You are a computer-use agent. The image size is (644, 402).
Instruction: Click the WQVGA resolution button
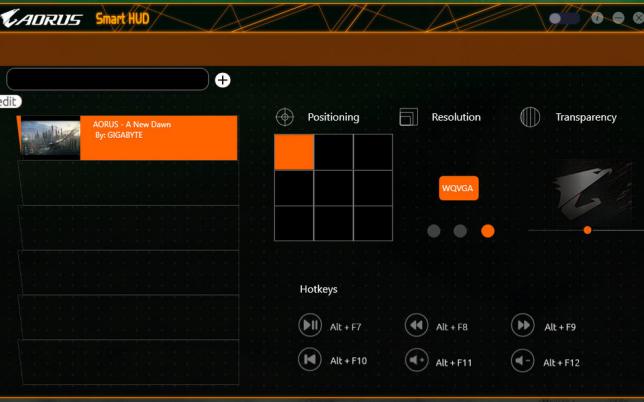(458, 188)
